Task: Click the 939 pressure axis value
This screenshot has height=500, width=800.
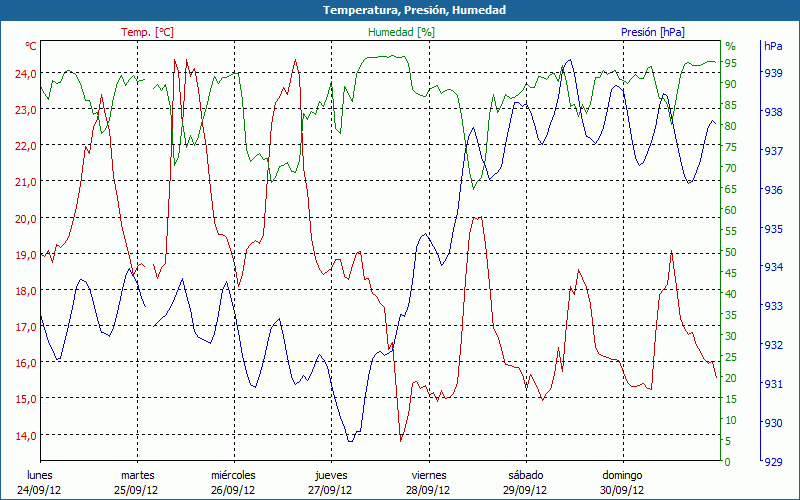Action: [773, 74]
